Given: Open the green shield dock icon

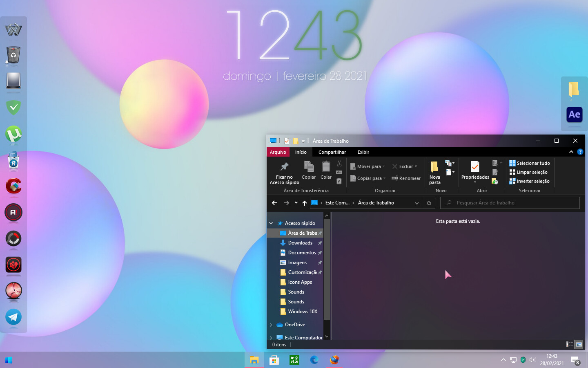Looking at the screenshot, I should click(13, 108).
